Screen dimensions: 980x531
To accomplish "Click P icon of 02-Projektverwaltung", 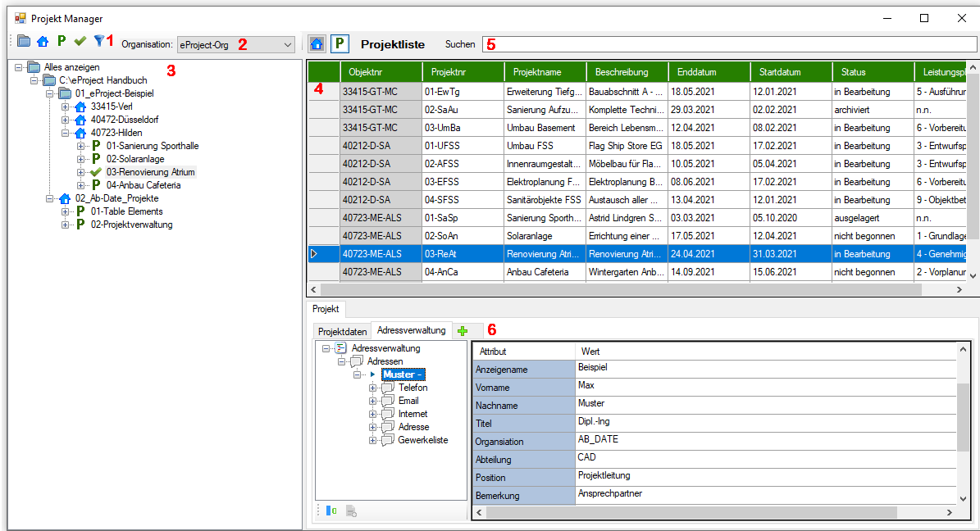I will pyautogui.click(x=80, y=225).
